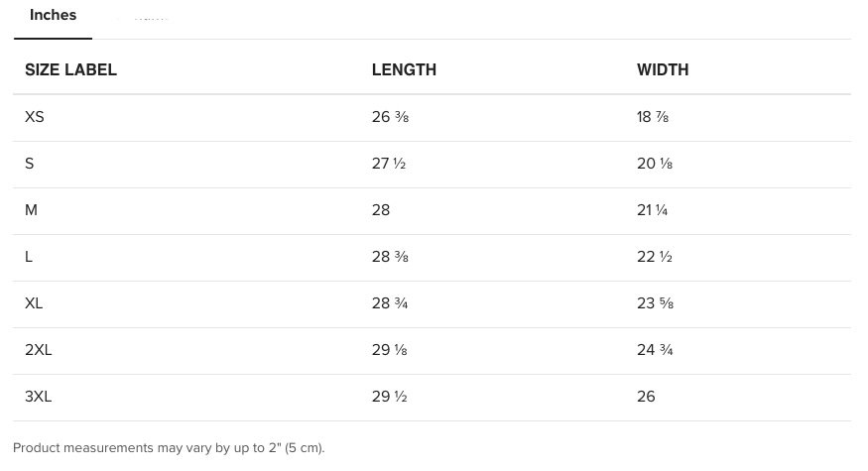Select the XL size row label
This screenshot has width=868, height=471.
coord(34,302)
